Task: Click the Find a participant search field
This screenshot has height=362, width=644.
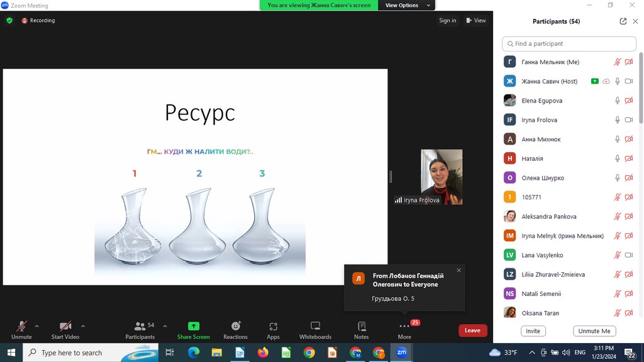Action: click(569, 43)
